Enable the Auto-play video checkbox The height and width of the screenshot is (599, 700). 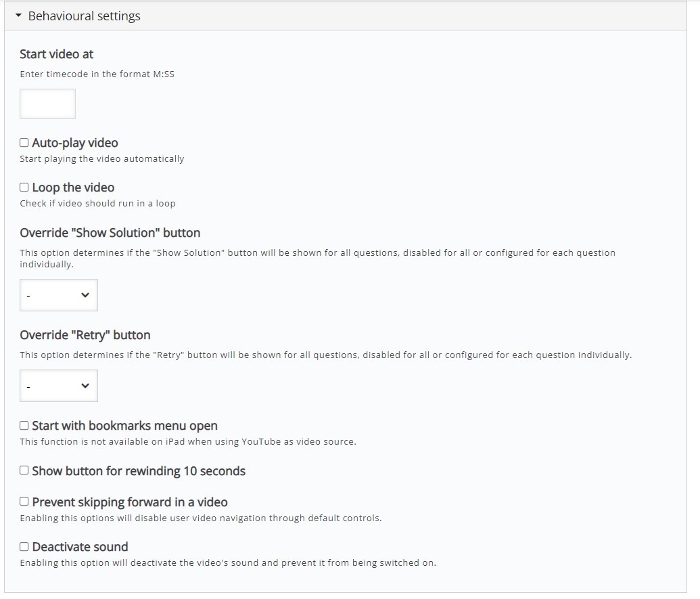[24, 143]
